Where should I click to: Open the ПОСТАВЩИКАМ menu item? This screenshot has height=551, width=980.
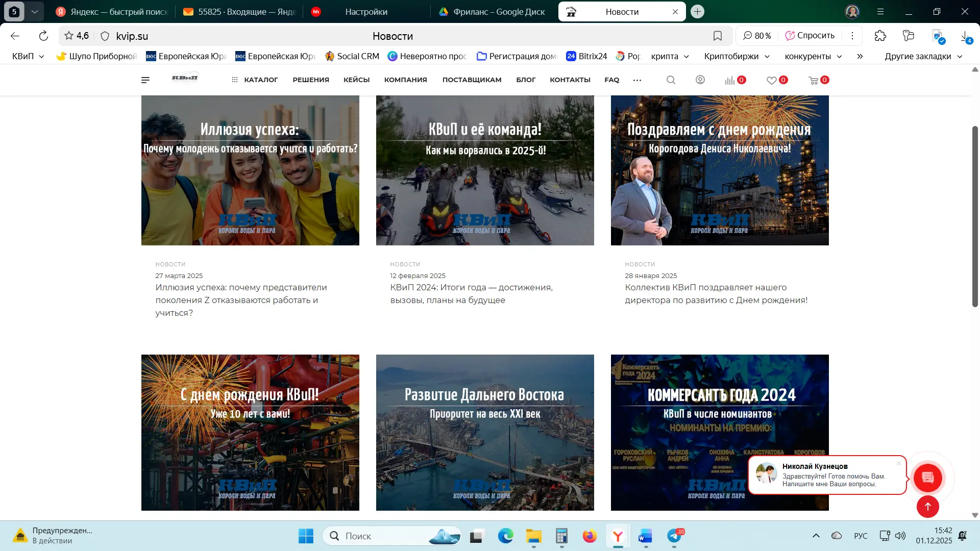472,80
